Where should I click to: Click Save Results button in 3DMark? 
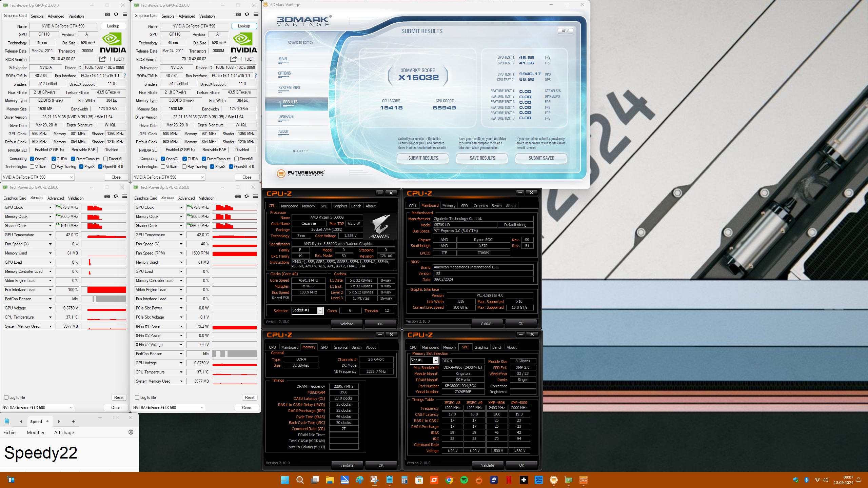[x=482, y=158]
